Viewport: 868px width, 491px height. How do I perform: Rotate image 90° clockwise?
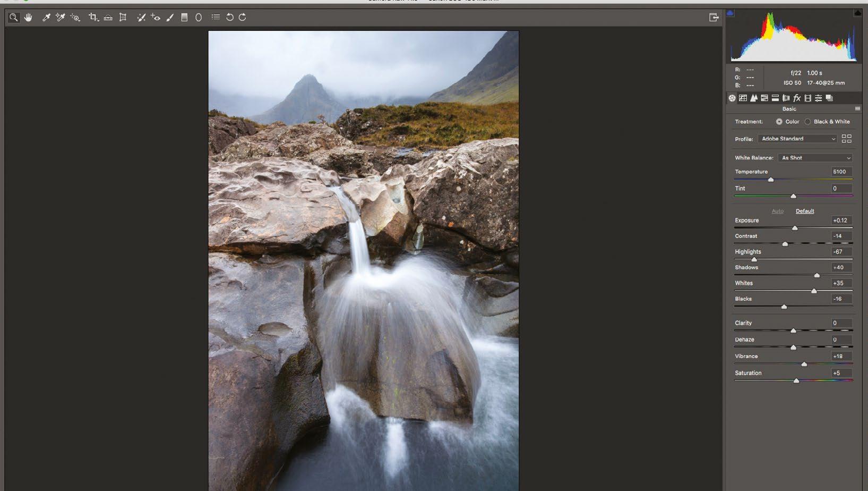[242, 17]
